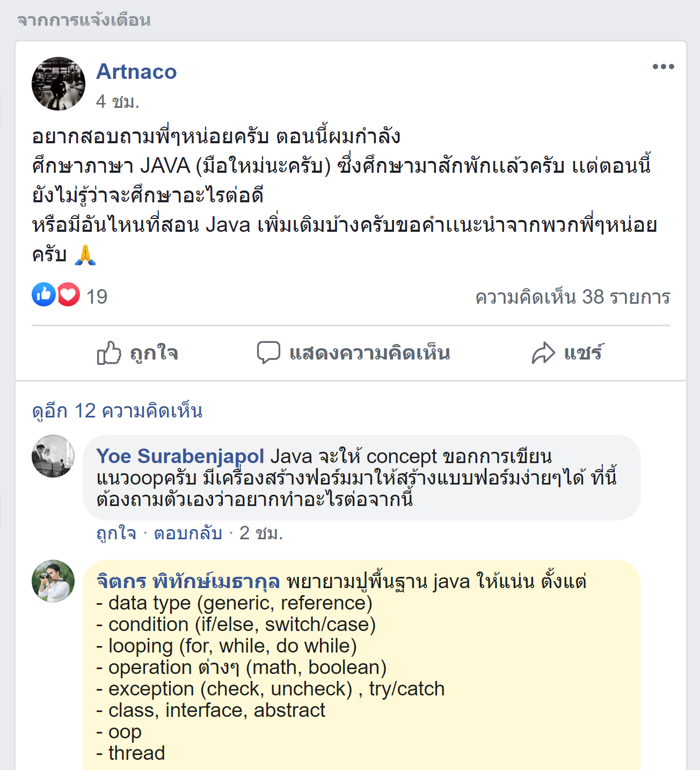Click the red heart reaction icon
This screenshot has width=700, height=770.
coord(68,295)
